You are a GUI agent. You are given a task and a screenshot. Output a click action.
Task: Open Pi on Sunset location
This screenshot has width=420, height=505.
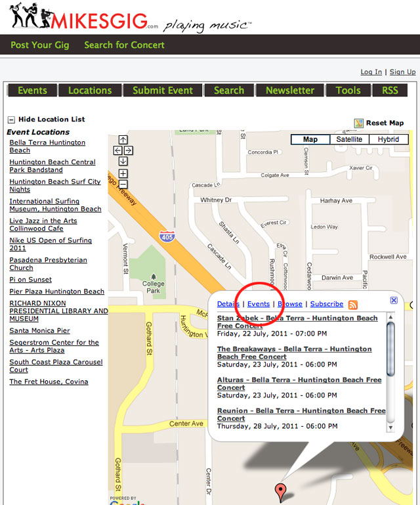(31, 280)
